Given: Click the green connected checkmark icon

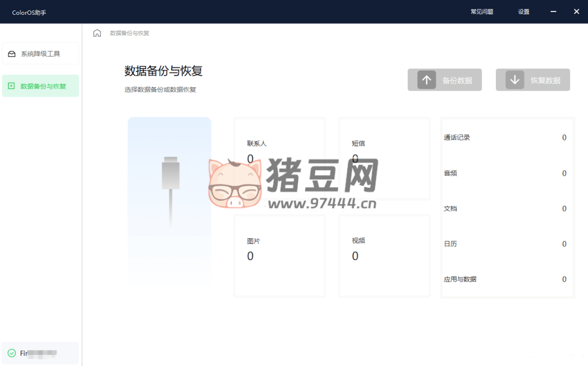Looking at the screenshot, I should click(x=12, y=353).
